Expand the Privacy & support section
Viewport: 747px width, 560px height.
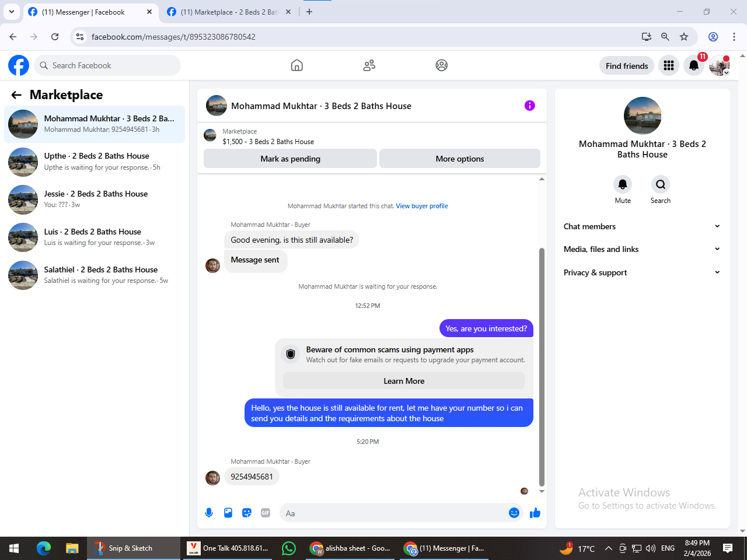coord(642,272)
